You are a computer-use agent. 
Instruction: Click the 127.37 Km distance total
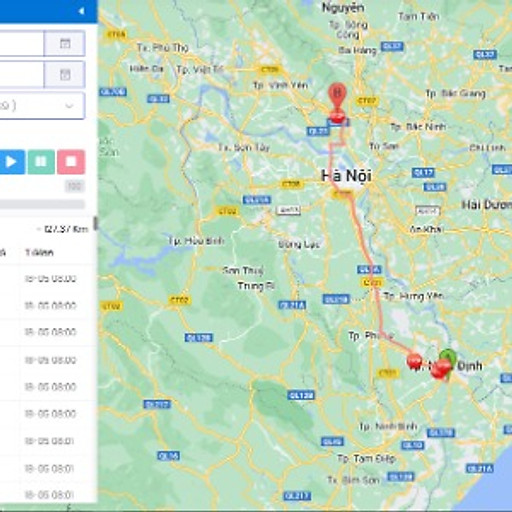pyautogui.click(x=66, y=229)
